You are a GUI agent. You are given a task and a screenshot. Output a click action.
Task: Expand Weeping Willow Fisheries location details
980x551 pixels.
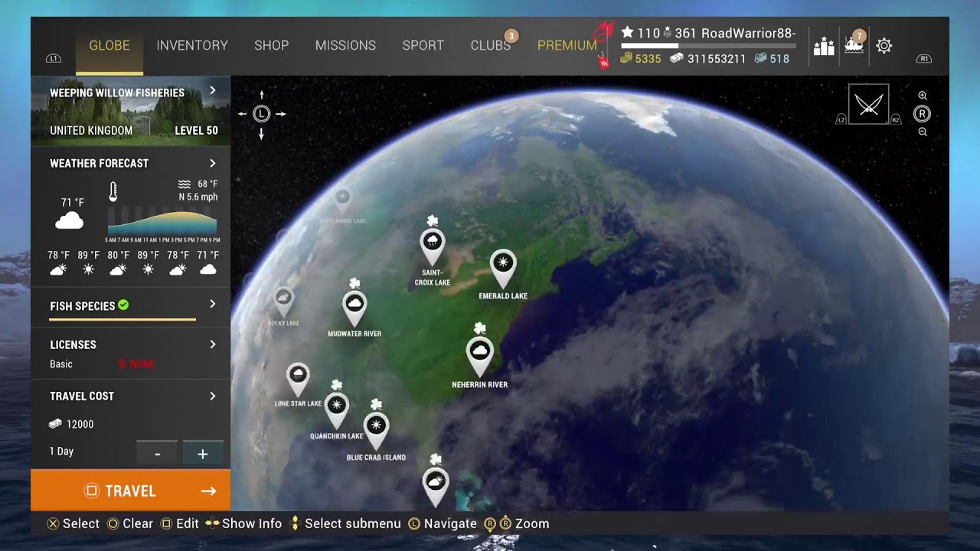(213, 91)
